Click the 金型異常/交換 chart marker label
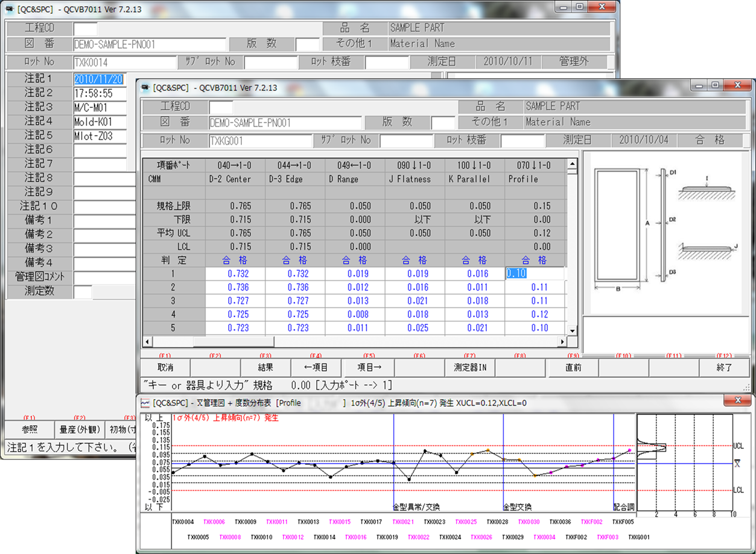 (418, 507)
